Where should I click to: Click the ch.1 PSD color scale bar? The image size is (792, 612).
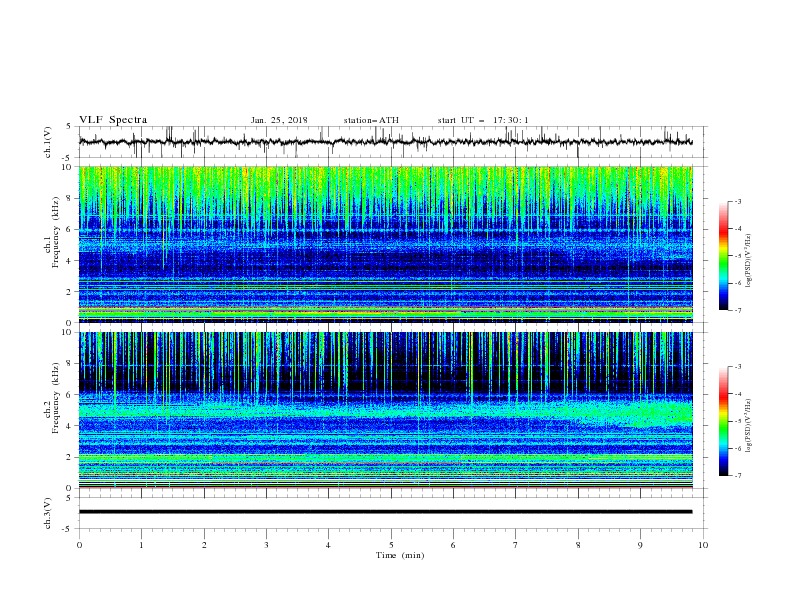click(x=724, y=256)
